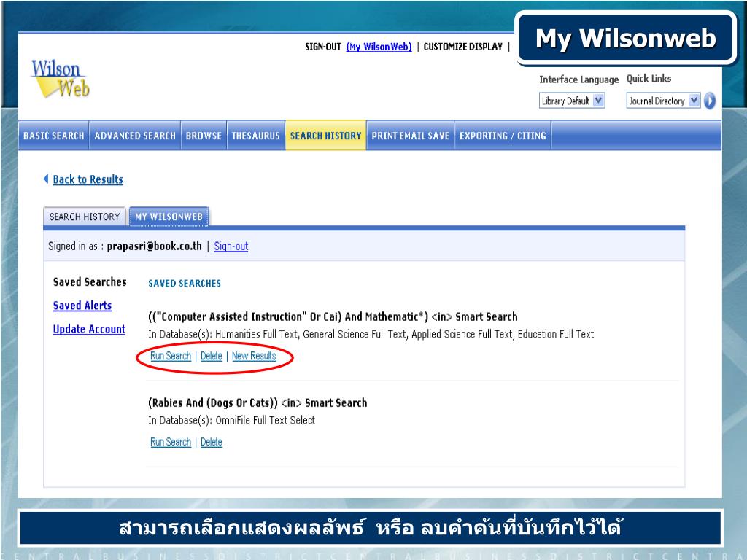The height and width of the screenshot is (560, 747).
Task: Run Search for the Rabies saved search
Action: (171, 443)
